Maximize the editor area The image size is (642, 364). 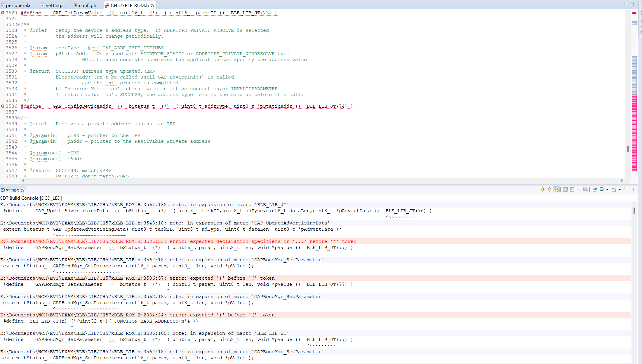[632, 4]
